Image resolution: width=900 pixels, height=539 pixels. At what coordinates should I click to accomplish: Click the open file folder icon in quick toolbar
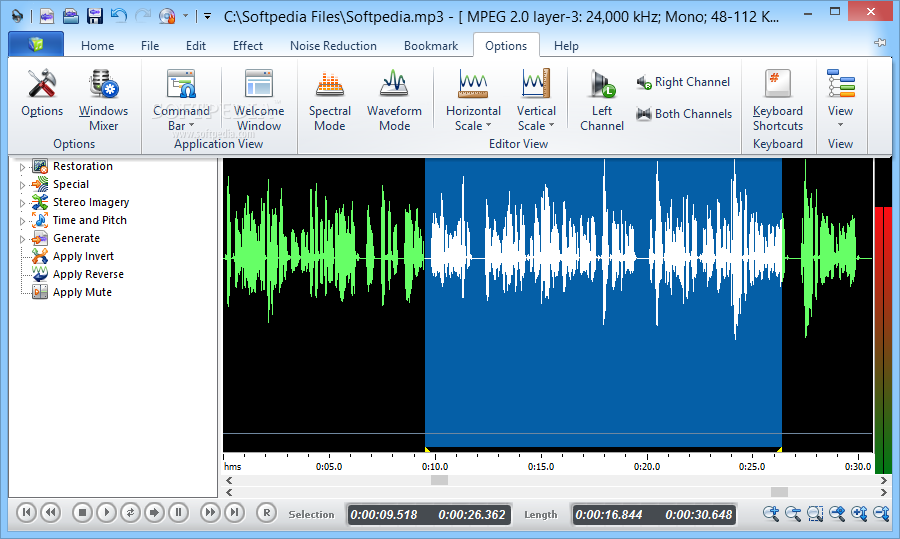click(71, 15)
